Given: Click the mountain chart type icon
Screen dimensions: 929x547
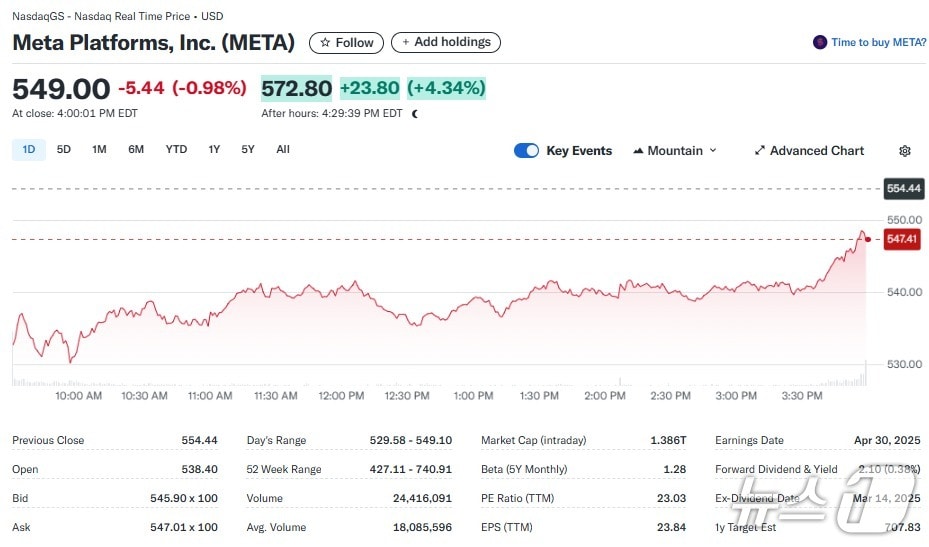Looking at the screenshot, I should (x=638, y=151).
